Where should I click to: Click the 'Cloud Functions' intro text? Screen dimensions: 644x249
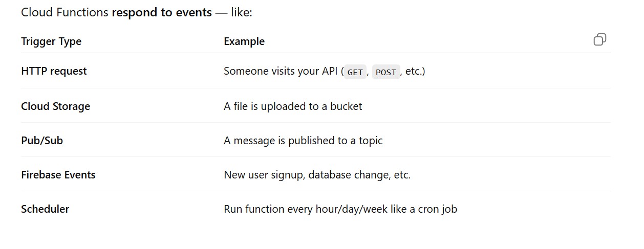(65, 12)
